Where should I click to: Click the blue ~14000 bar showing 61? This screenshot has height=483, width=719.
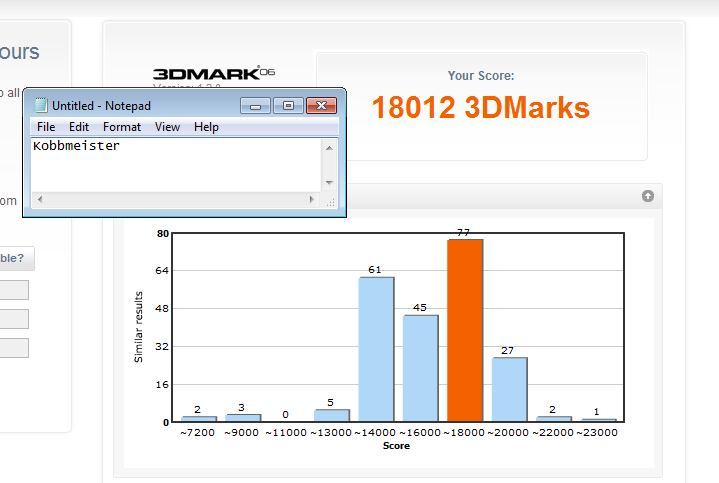tap(376, 348)
